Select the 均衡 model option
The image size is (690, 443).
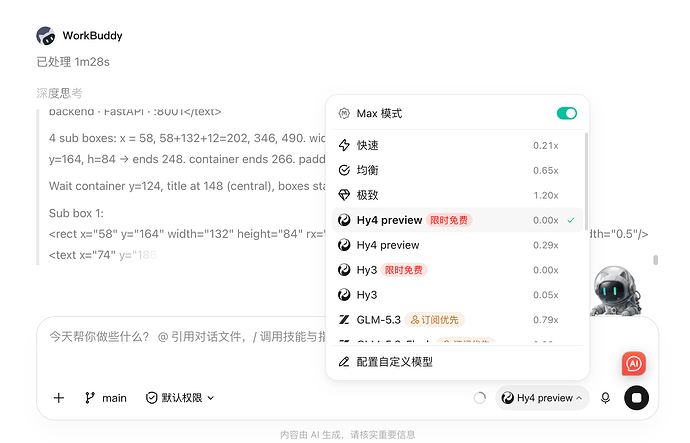point(457,170)
